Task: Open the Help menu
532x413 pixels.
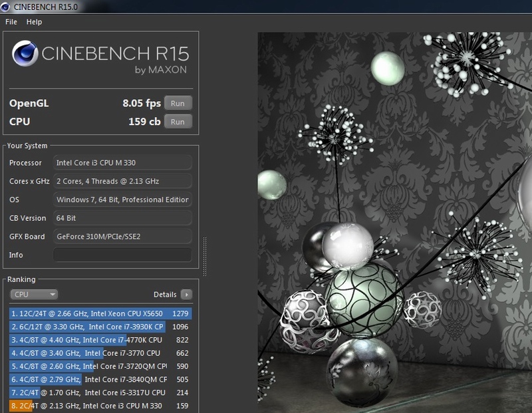Action: point(35,22)
